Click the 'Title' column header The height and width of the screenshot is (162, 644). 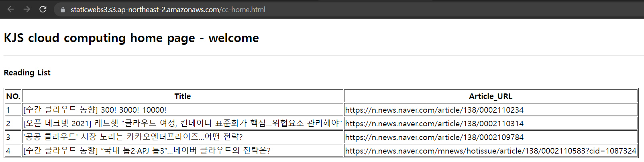183,96
